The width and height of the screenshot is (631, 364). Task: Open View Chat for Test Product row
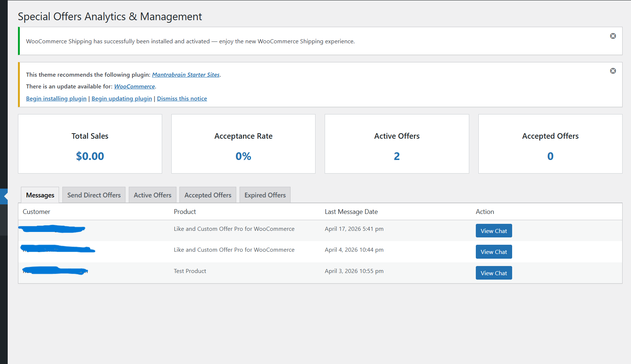click(x=493, y=273)
